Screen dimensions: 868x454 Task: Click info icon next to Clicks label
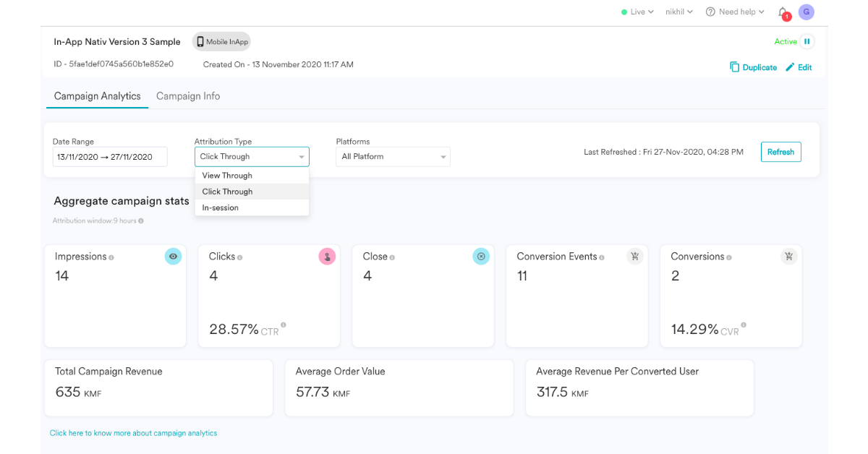pos(239,257)
